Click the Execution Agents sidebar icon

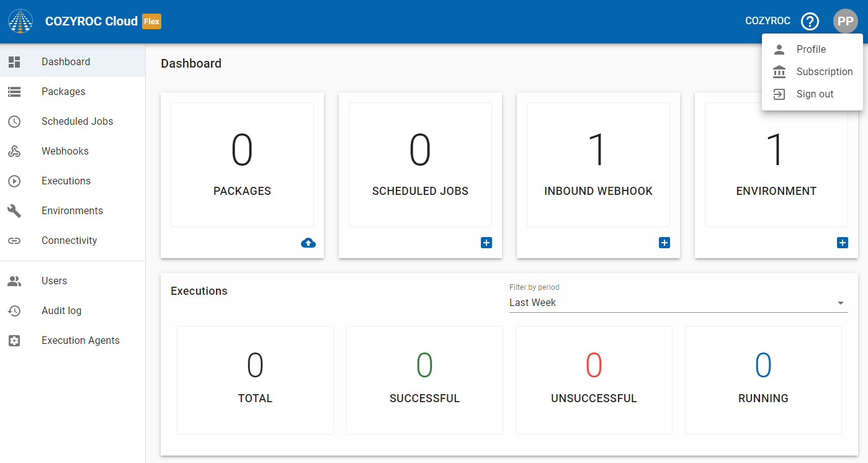pyautogui.click(x=14, y=341)
